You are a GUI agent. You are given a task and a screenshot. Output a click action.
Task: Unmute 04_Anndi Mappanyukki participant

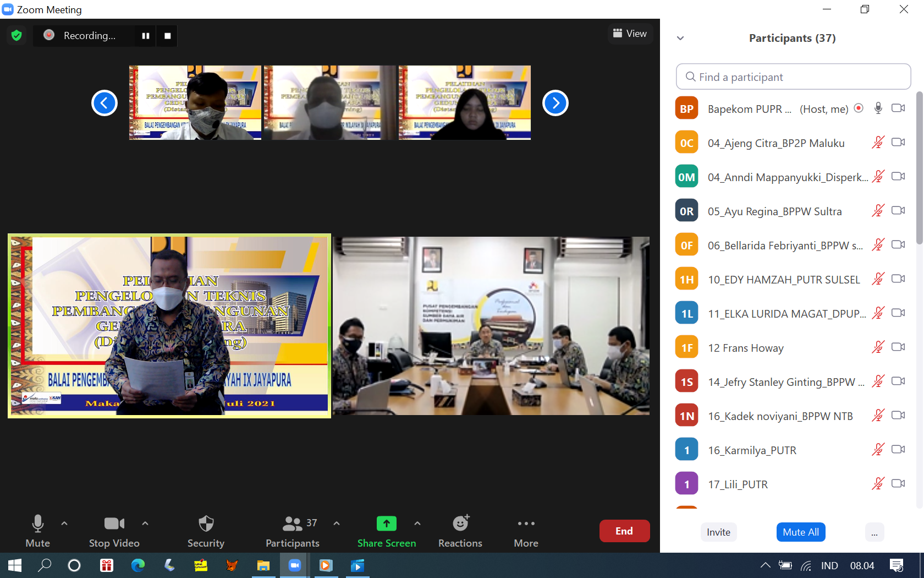(x=878, y=177)
